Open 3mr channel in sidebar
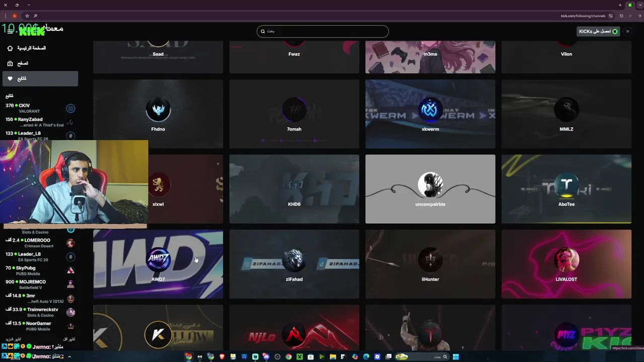Image resolution: width=644 pixels, height=362 pixels. click(40, 298)
